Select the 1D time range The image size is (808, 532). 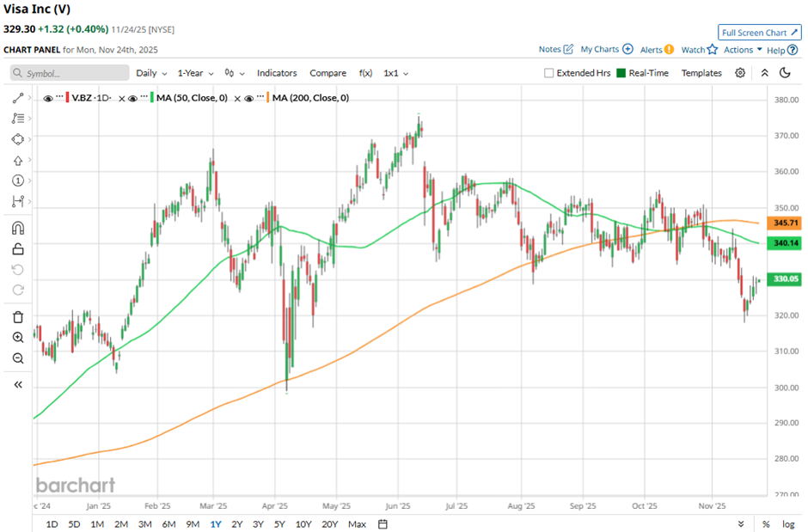click(x=52, y=523)
